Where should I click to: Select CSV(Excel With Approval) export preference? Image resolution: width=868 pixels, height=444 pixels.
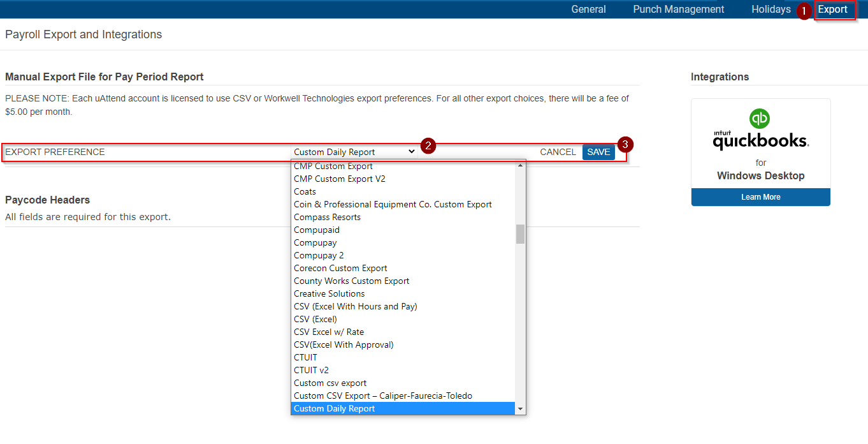(x=344, y=344)
